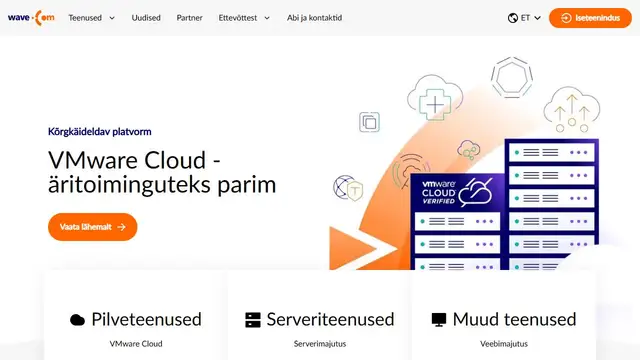640x360 pixels.
Task: Open the Veebimajutus link
Action: [x=504, y=344]
